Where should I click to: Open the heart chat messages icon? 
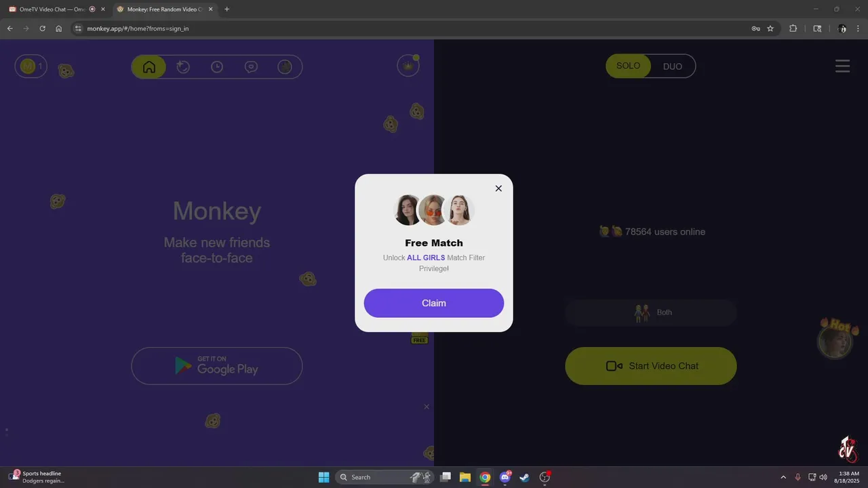coord(251,67)
